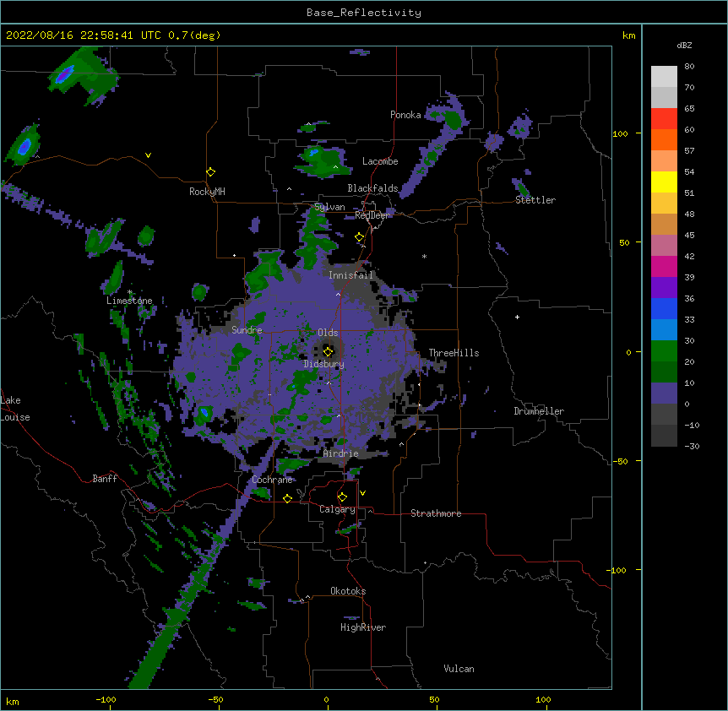Viewport: 728px width, 711px height.
Task: Click the -100 tick on bottom axis
Action: pyautogui.click(x=106, y=699)
